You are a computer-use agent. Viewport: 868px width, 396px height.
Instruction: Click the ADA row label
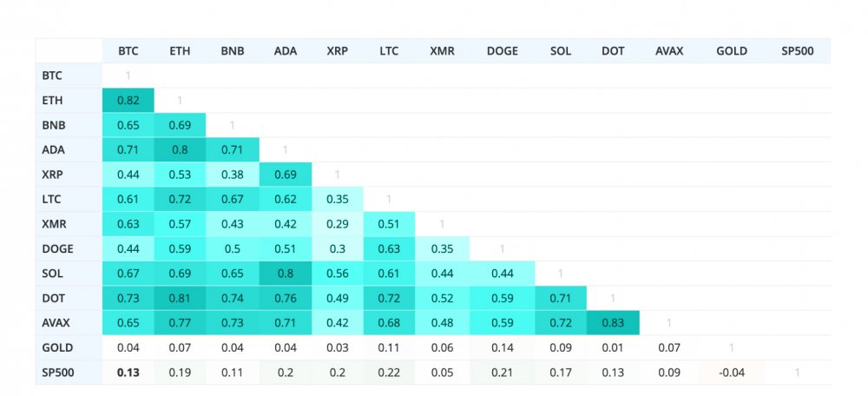[x=69, y=149]
